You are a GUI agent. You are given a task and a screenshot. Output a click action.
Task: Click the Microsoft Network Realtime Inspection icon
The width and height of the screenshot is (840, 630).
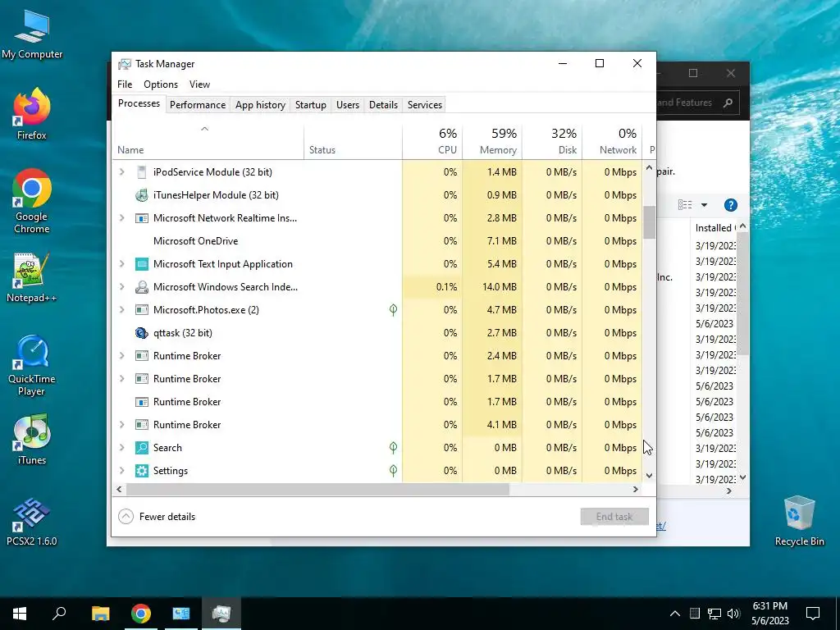141,218
